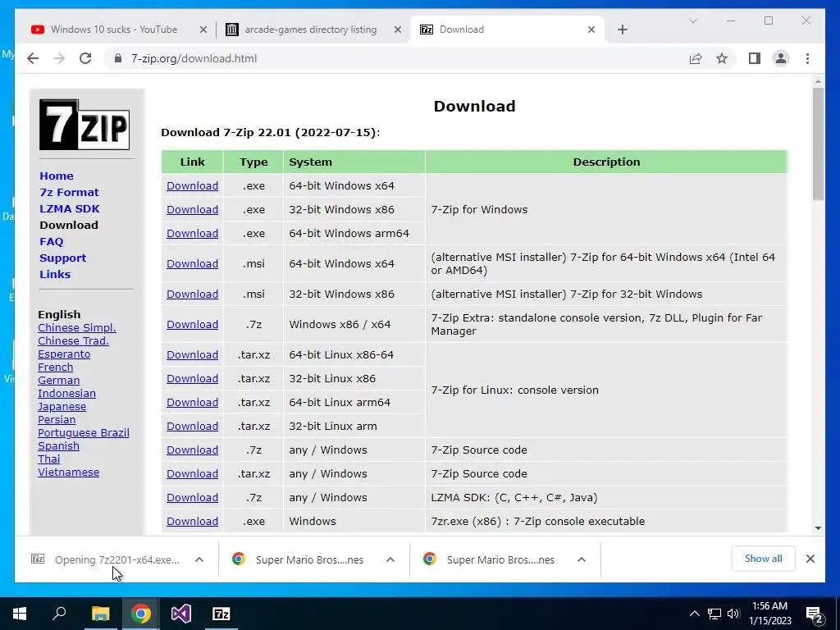Go to Home in sidebar
The image size is (840, 630).
[57, 176]
